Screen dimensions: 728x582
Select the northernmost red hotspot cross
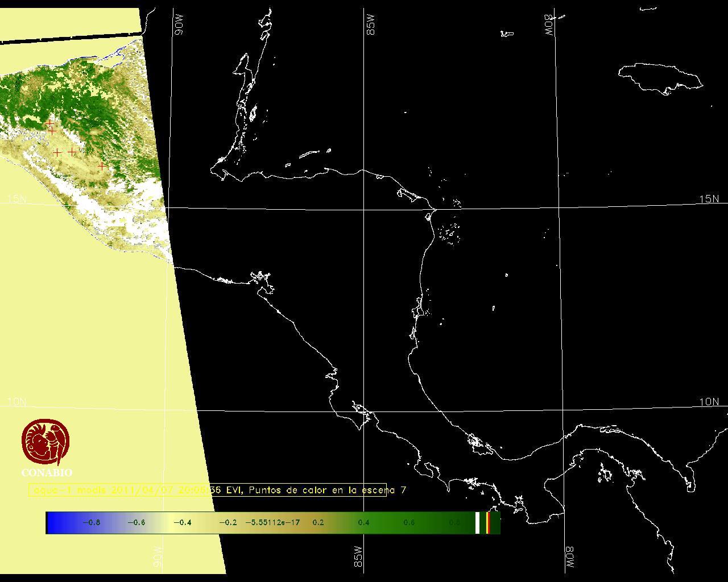[x=50, y=123]
